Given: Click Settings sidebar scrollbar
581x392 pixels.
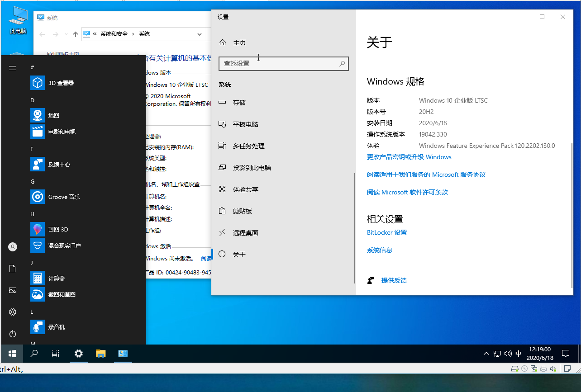Looking at the screenshot, I should pos(354,228).
